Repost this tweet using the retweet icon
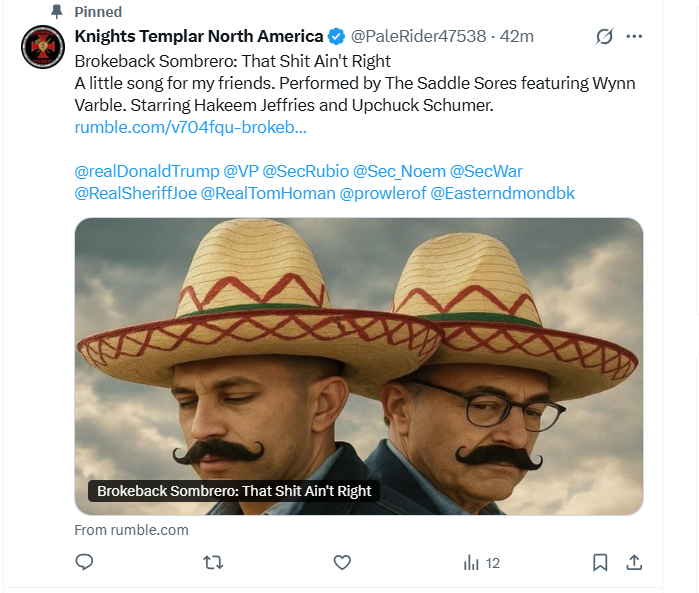Viewport: 699px width, 593px height. 213,563
